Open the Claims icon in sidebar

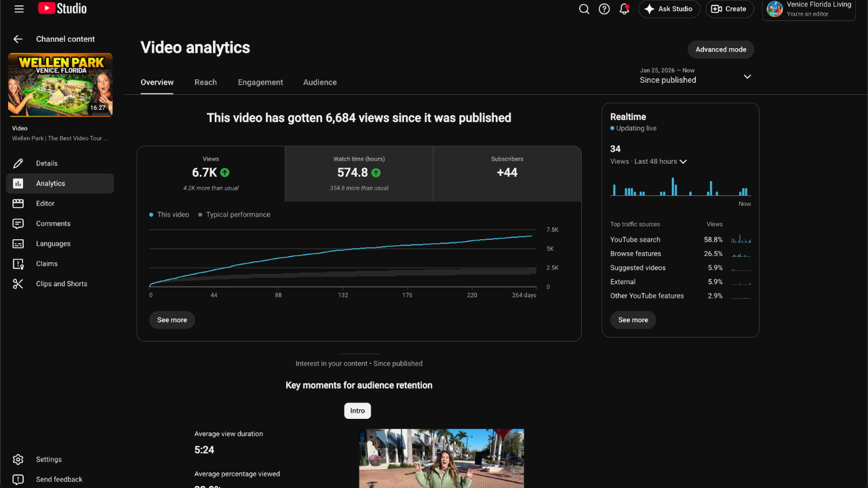(x=18, y=264)
